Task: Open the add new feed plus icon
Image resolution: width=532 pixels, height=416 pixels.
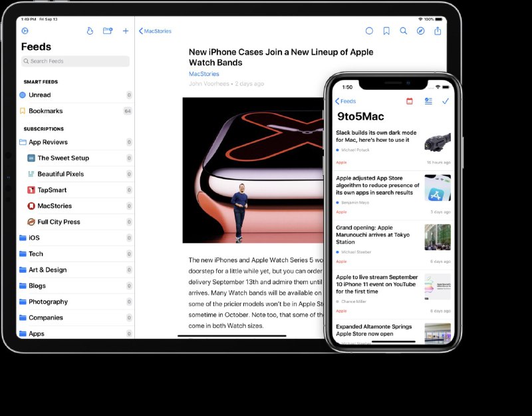Action: [x=126, y=31]
